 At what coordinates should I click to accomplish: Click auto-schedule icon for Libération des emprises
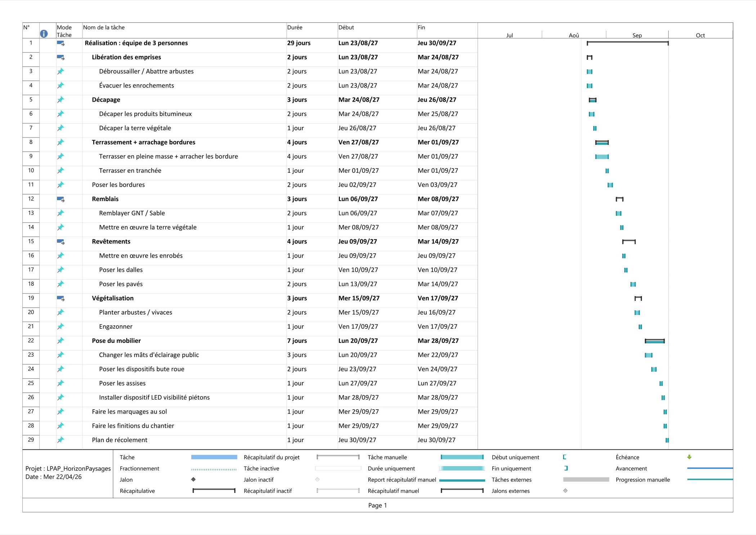pos(61,57)
